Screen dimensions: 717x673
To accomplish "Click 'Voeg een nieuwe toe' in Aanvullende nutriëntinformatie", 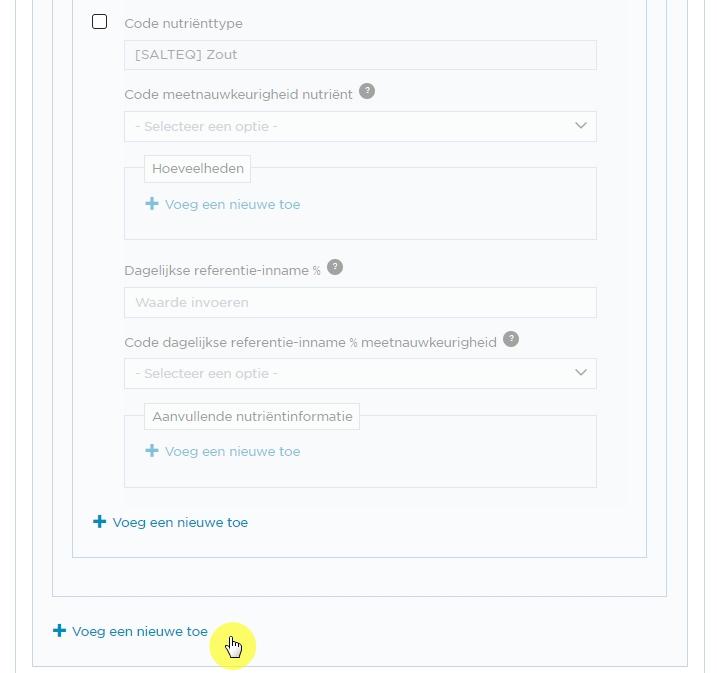I will tap(232, 452).
